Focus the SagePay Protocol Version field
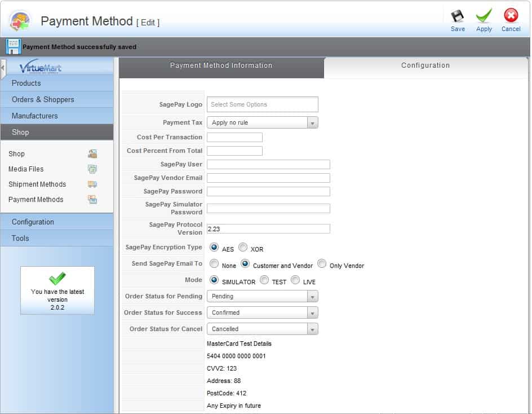The image size is (532, 414). 268,228
